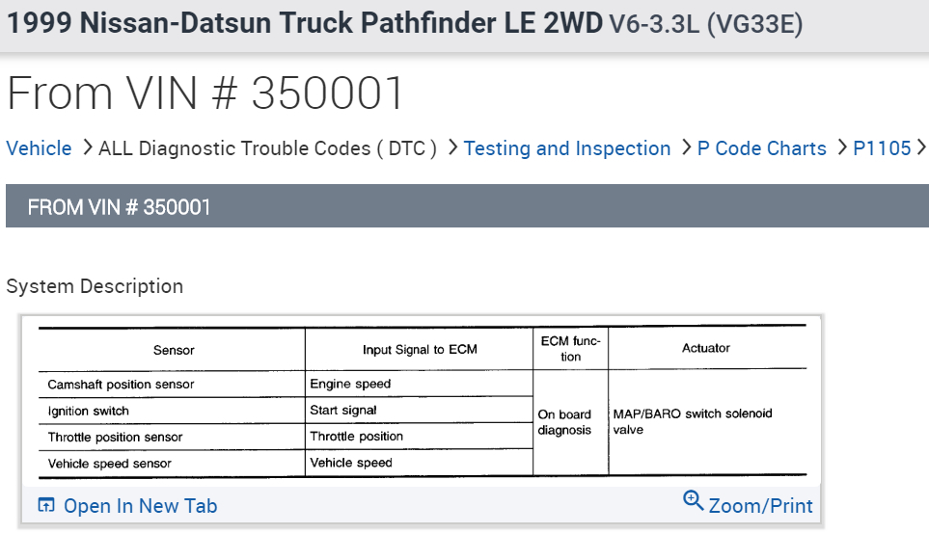The height and width of the screenshot is (560, 929).
Task: Click the chevron before P1105 breadcrumb
Action: 840,147
